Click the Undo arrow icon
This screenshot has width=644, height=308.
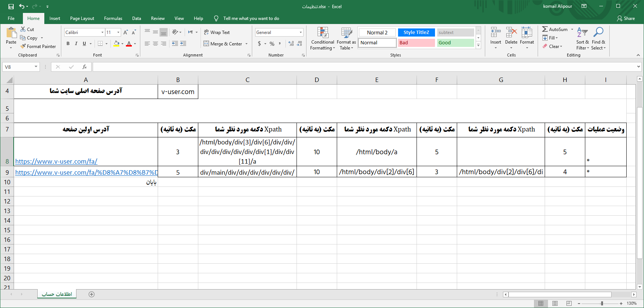tap(22, 6)
